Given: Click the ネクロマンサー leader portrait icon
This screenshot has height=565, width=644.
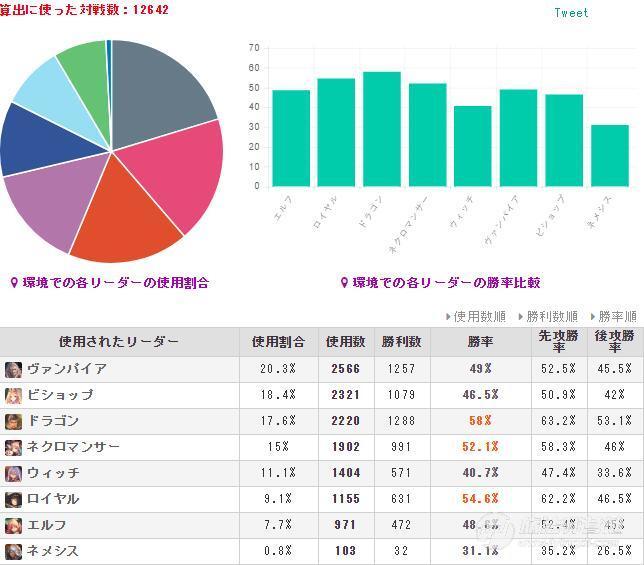Looking at the screenshot, I should 13,448.
